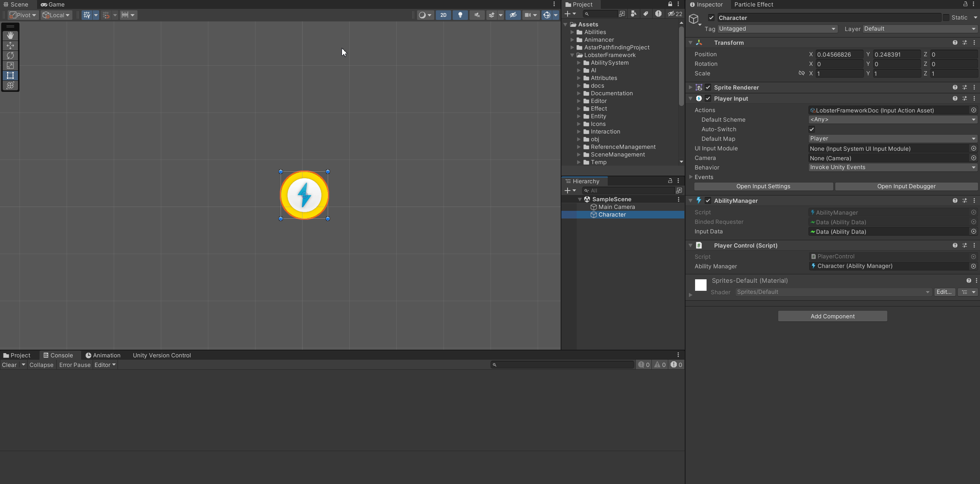Click the Add Component button
The width and height of the screenshot is (980, 484).
[832, 316]
